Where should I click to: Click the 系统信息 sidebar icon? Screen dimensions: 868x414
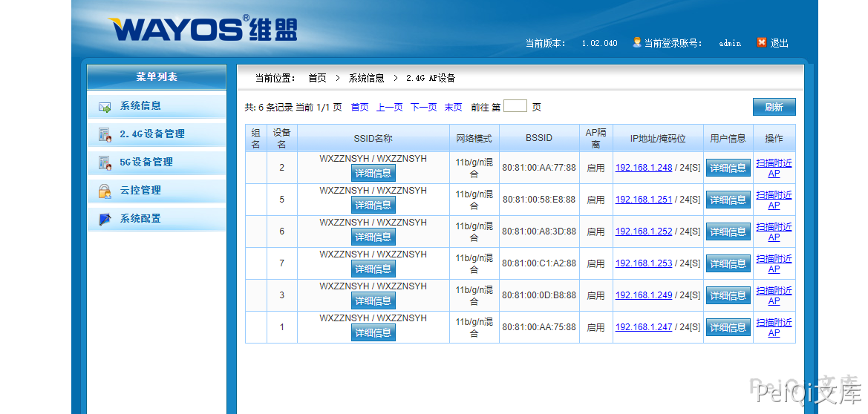tap(105, 107)
